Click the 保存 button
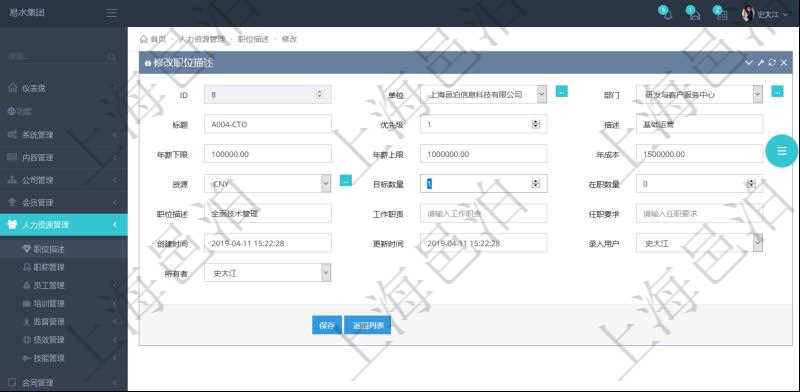The image size is (800, 392). [x=327, y=325]
